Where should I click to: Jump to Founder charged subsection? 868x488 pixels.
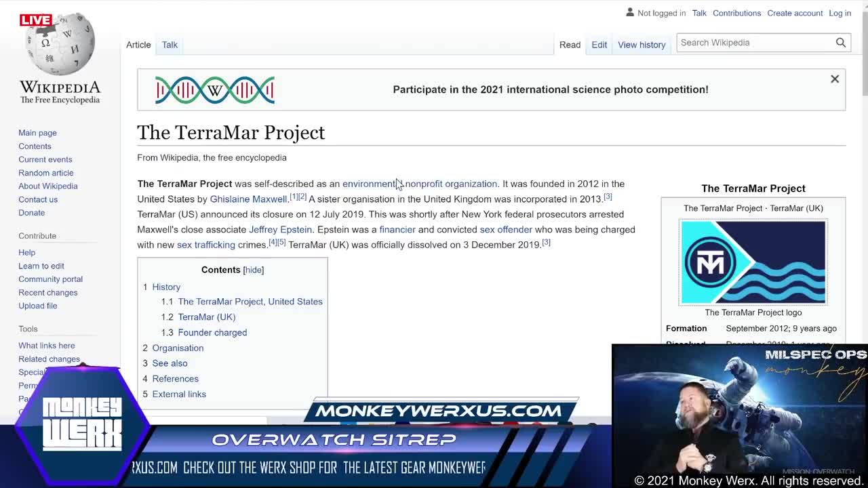click(x=212, y=333)
